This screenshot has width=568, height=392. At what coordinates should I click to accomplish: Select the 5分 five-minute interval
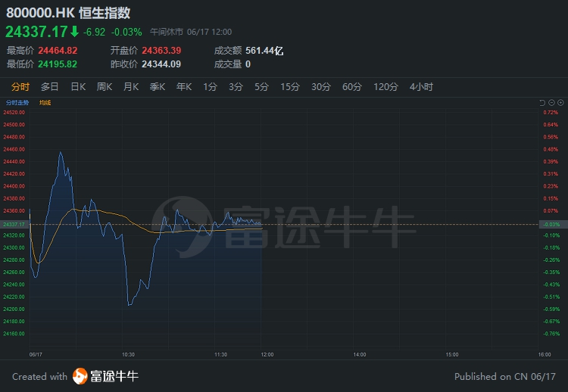point(261,87)
